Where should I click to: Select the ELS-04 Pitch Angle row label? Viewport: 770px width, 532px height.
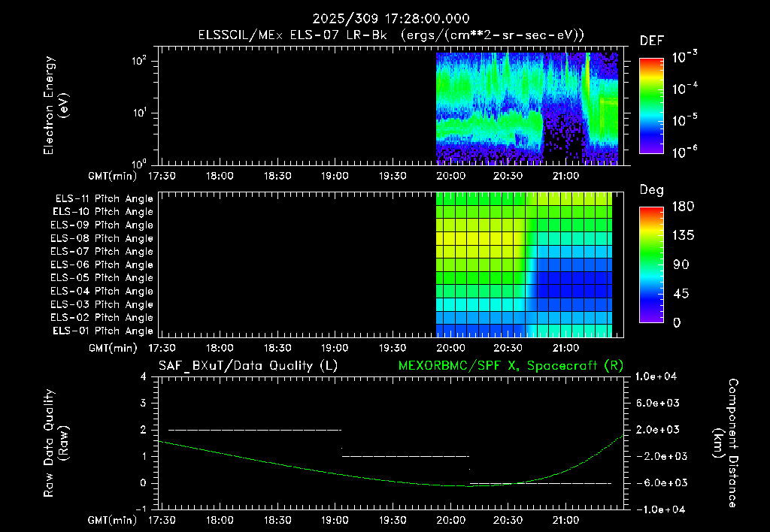click(x=102, y=292)
